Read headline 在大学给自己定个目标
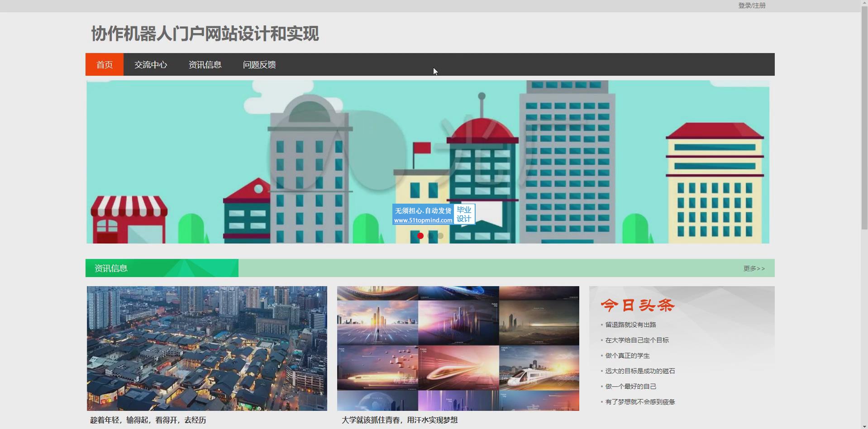 click(637, 340)
